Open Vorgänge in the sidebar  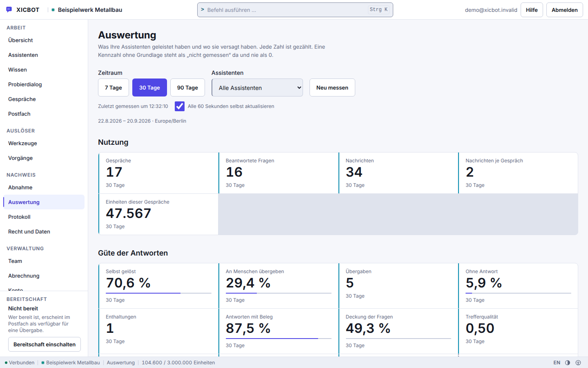tap(44, 158)
